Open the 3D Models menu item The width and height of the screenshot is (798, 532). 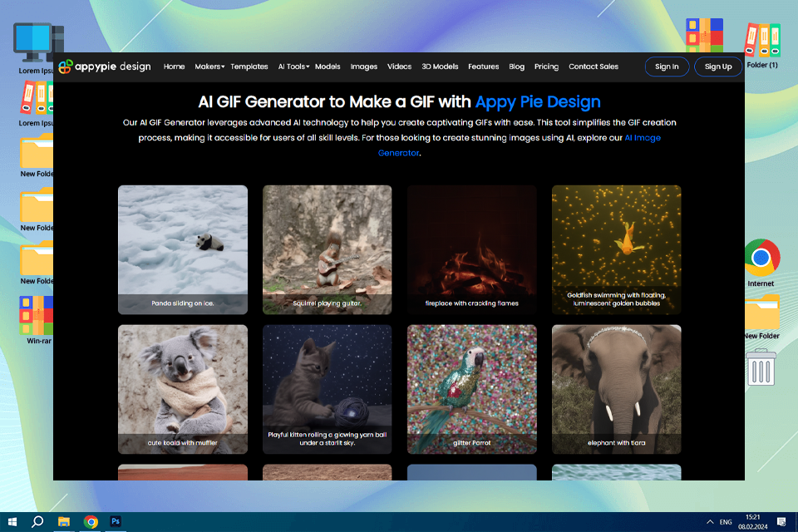click(440, 66)
